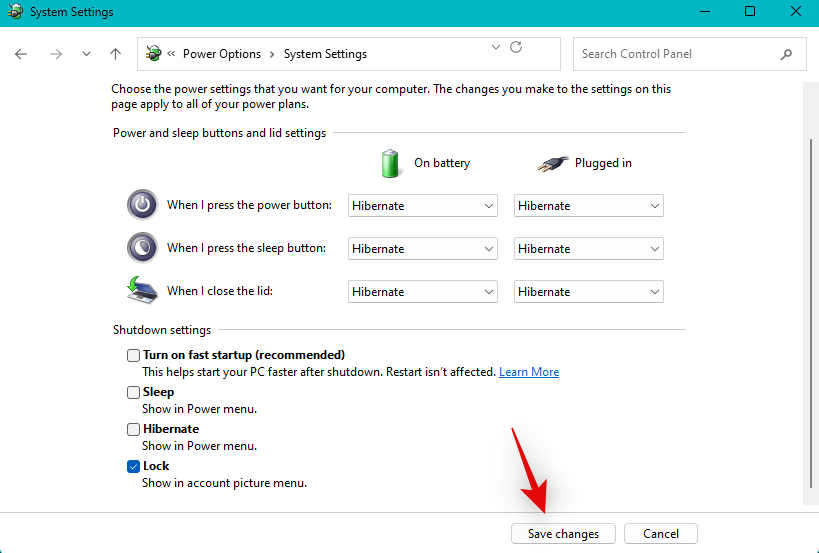Click 'When I press the power button:' label
819x553 pixels.
click(249, 205)
